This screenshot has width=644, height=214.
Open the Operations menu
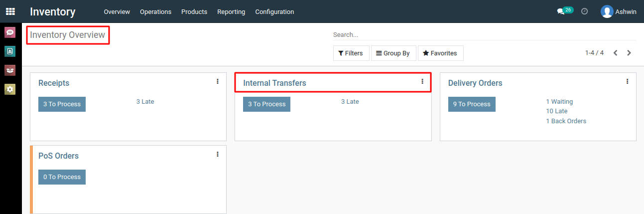(x=155, y=11)
